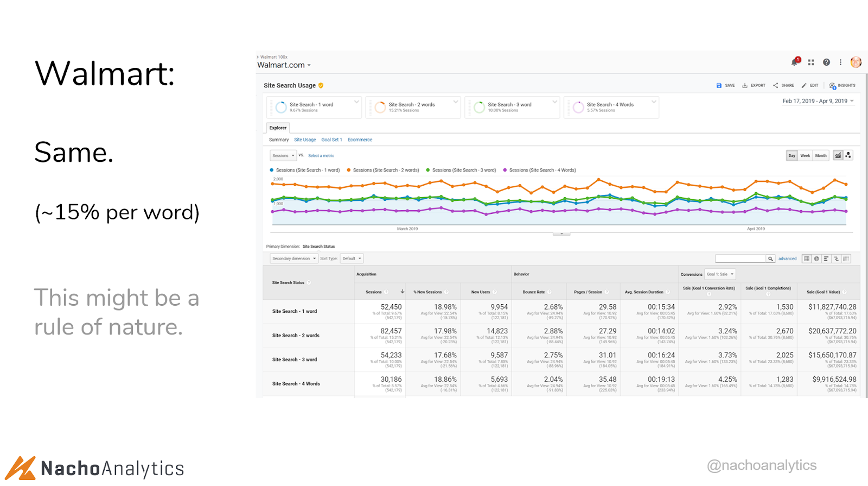Run the table search magnifier
868x486 pixels.
(770, 259)
